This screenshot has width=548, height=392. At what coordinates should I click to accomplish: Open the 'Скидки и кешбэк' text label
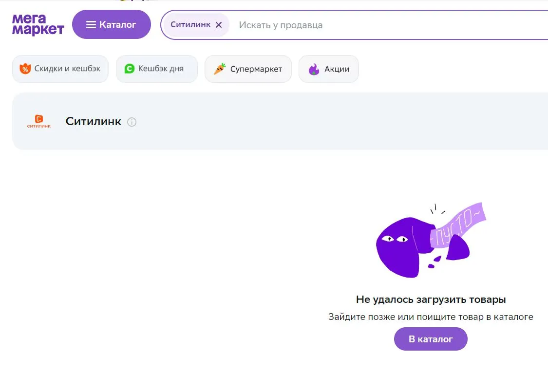click(x=67, y=69)
